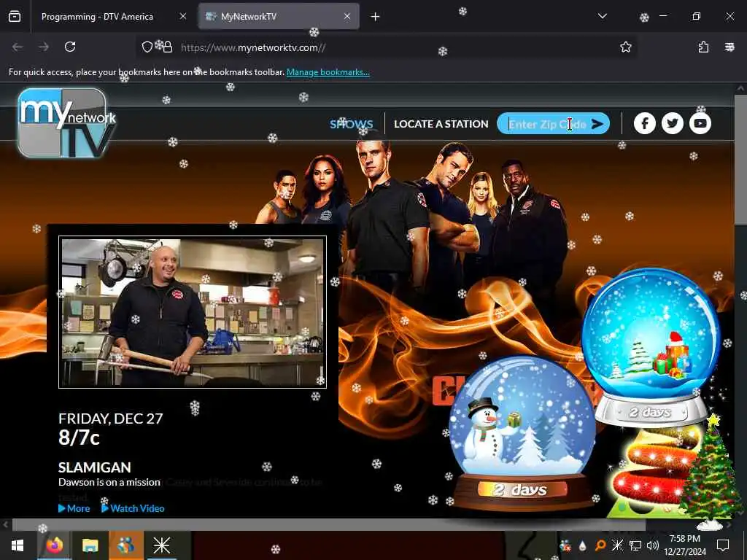Viewport: 747px width, 560px height.
Task: Open the Windows notification center
Action: 723,545
